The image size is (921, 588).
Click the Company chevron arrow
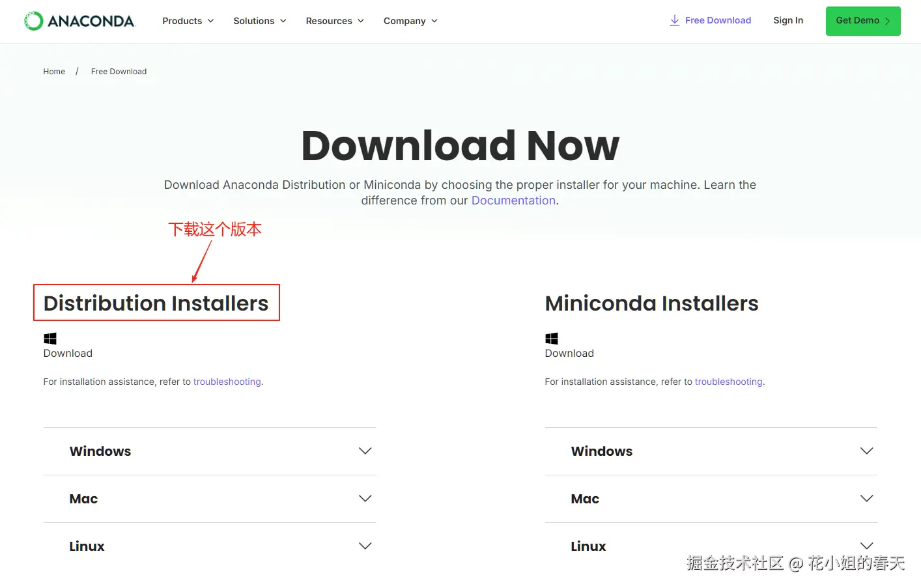(x=434, y=21)
